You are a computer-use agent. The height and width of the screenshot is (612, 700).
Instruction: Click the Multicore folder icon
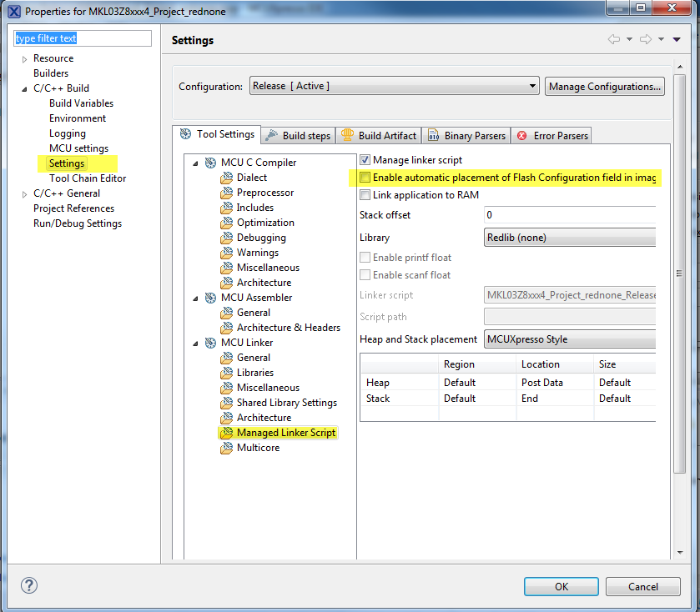227,448
